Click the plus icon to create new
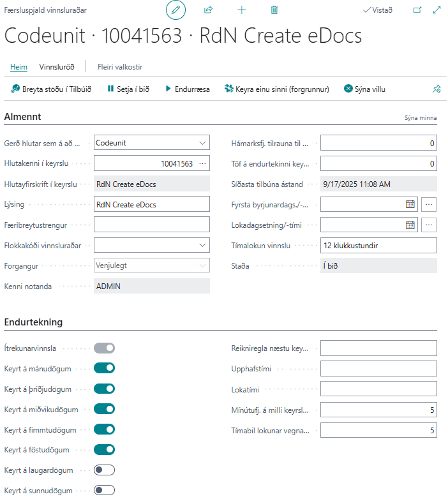 point(241,10)
